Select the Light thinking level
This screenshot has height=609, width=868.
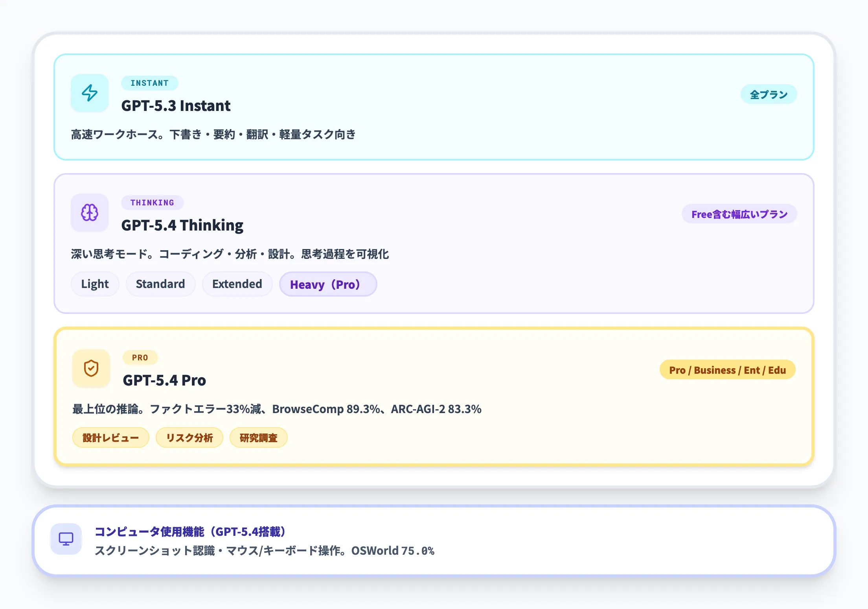coord(95,284)
